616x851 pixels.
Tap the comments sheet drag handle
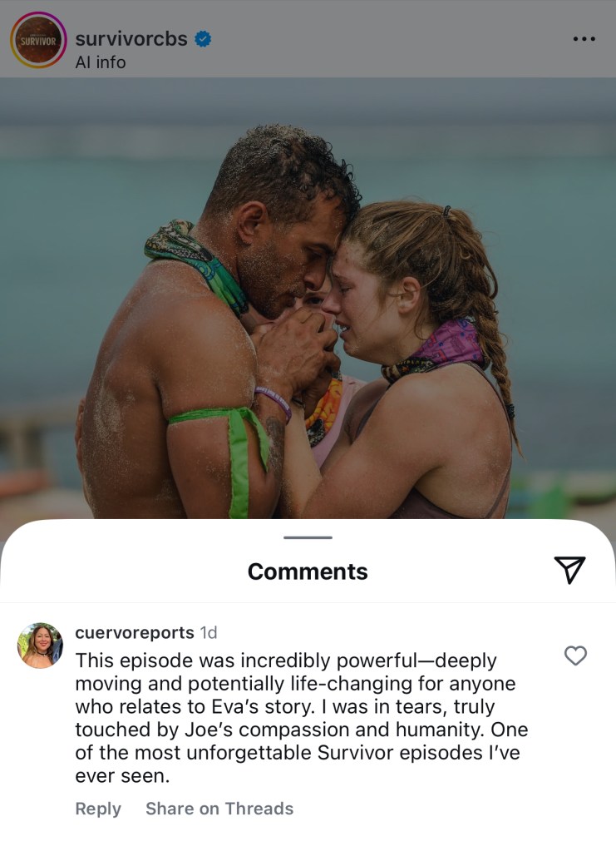(308, 537)
